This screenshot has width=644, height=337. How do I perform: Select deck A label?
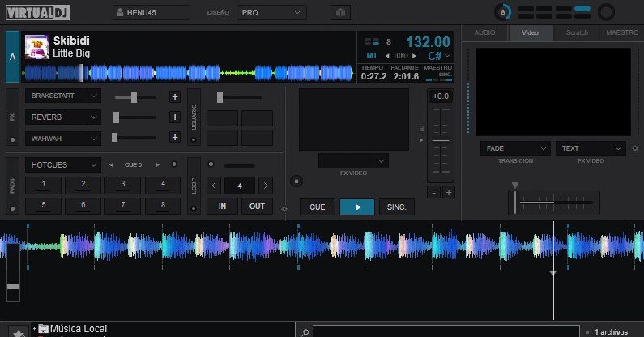[12, 57]
